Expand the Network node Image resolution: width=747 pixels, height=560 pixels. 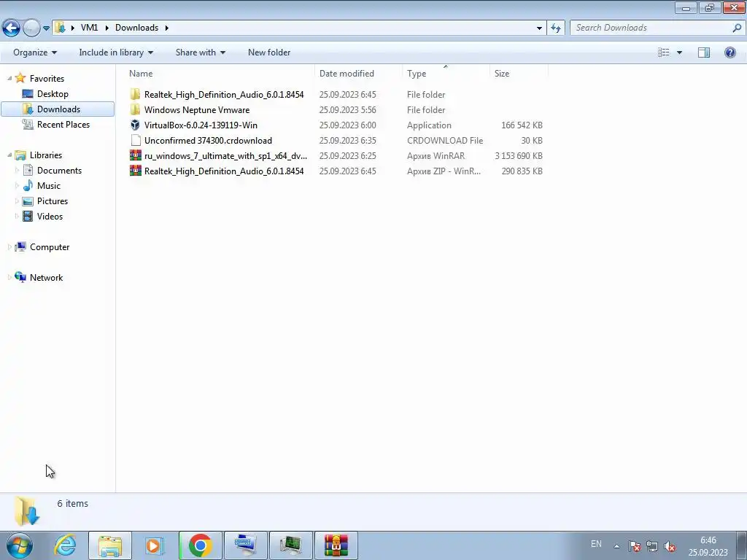[9, 277]
